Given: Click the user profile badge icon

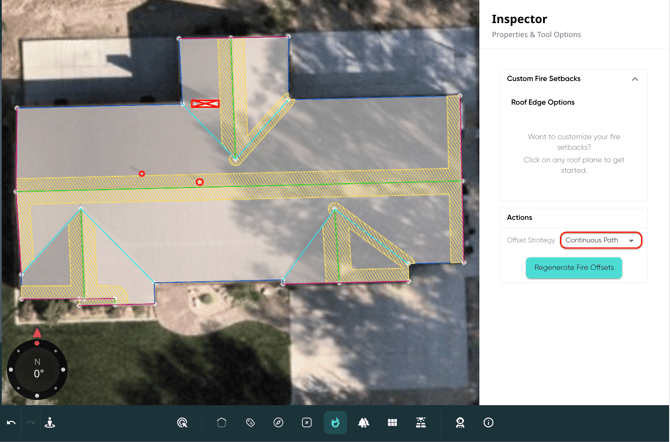Looking at the screenshot, I should coord(460,423).
